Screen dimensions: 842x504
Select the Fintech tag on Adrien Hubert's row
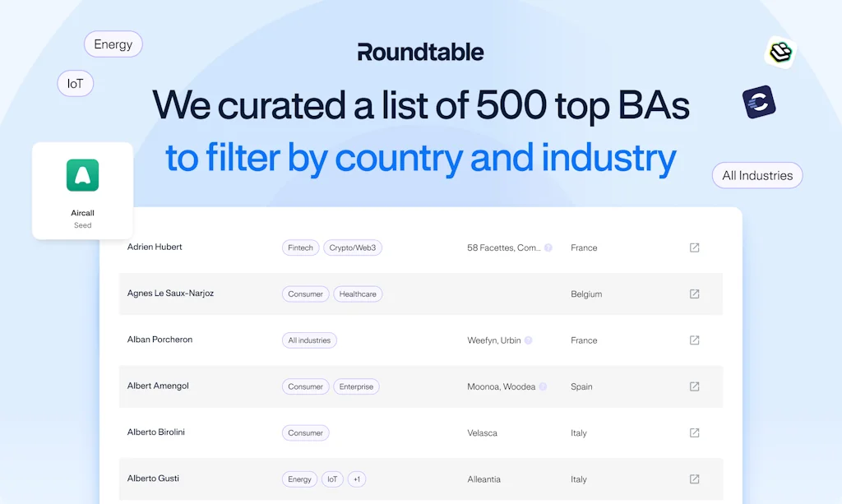click(x=300, y=247)
